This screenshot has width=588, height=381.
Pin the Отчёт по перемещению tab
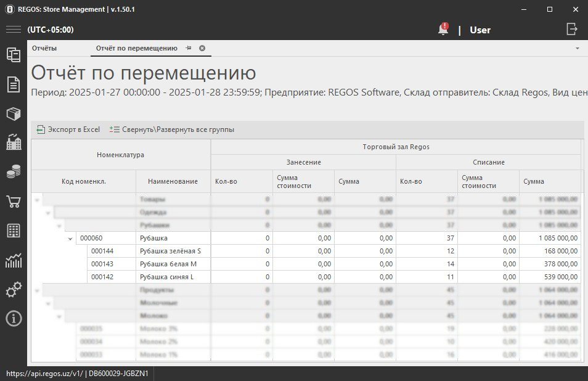(x=189, y=48)
